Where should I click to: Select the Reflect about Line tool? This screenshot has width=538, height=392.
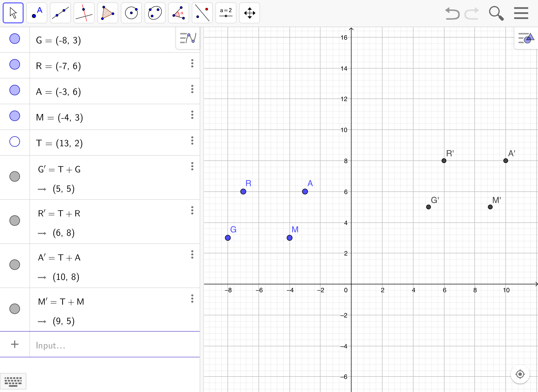pyautogui.click(x=202, y=13)
